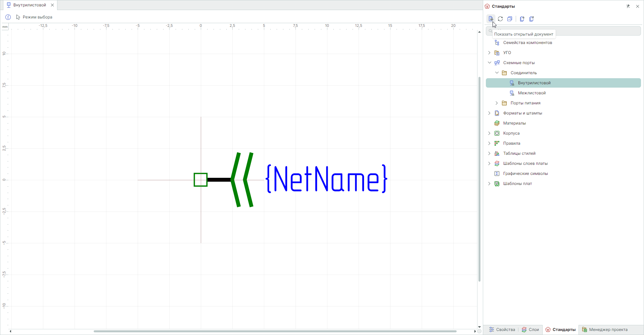The width and height of the screenshot is (644, 335).
Task: Click the mm units box on ruler
Action: click(x=5, y=27)
